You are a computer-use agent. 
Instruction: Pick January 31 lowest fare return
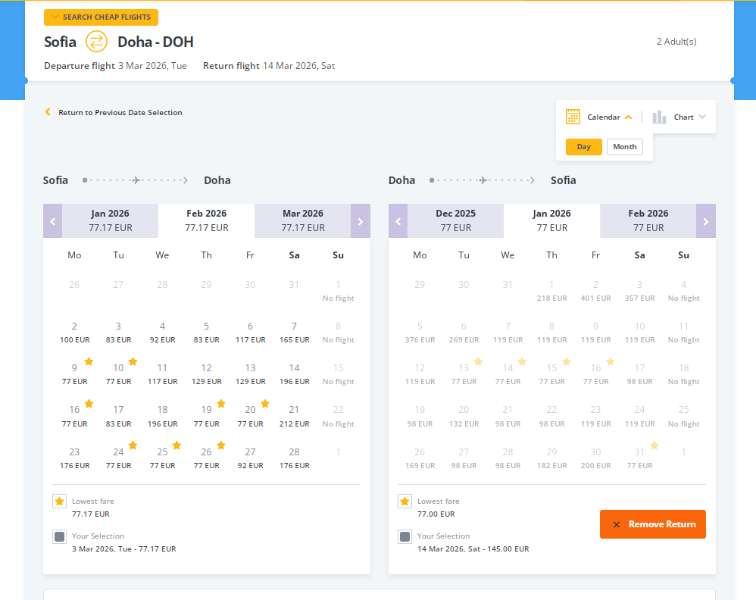tap(639, 458)
